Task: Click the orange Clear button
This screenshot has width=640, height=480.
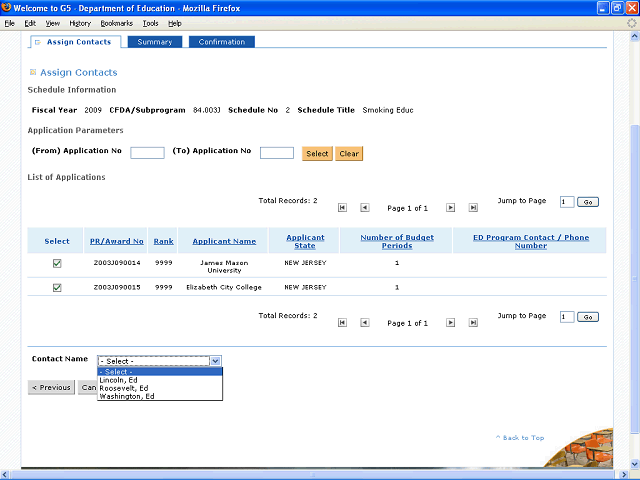Action: (x=349, y=153)
